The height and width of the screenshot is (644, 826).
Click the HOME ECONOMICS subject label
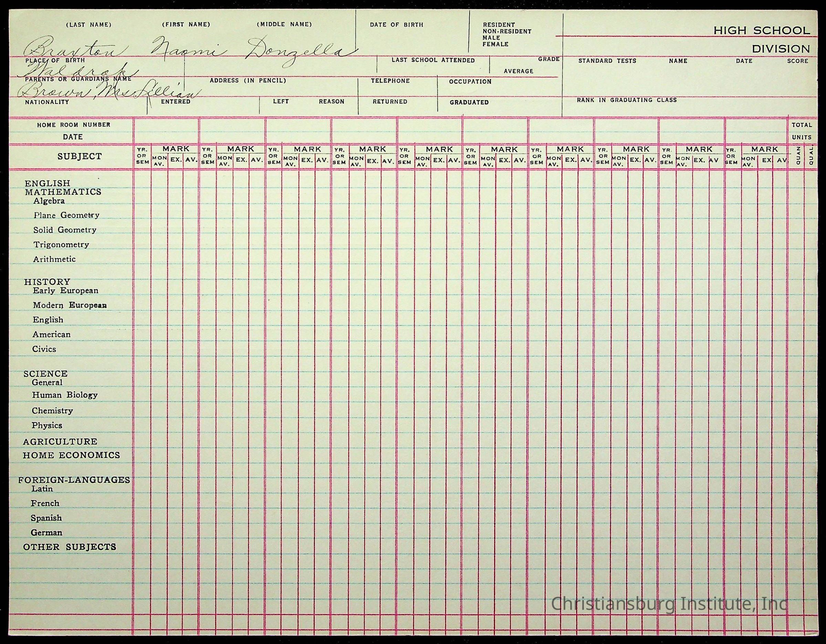pos(71,455)
